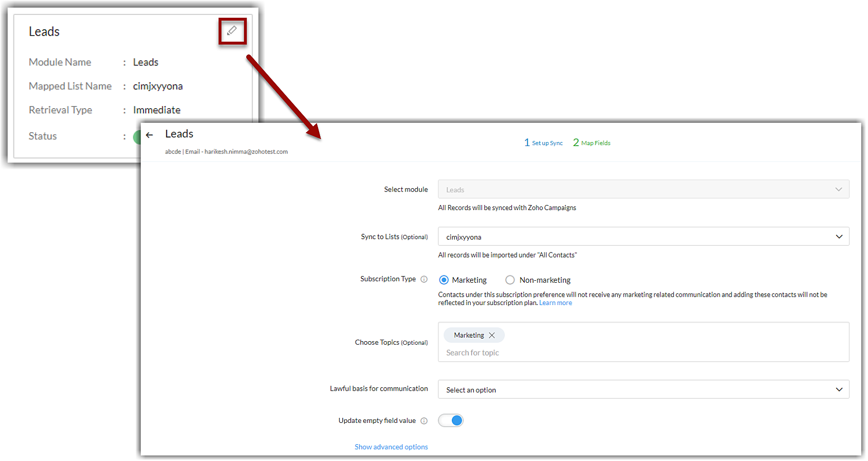
Task: Toggle the Update empty field value switch
Action: (451, 421)
